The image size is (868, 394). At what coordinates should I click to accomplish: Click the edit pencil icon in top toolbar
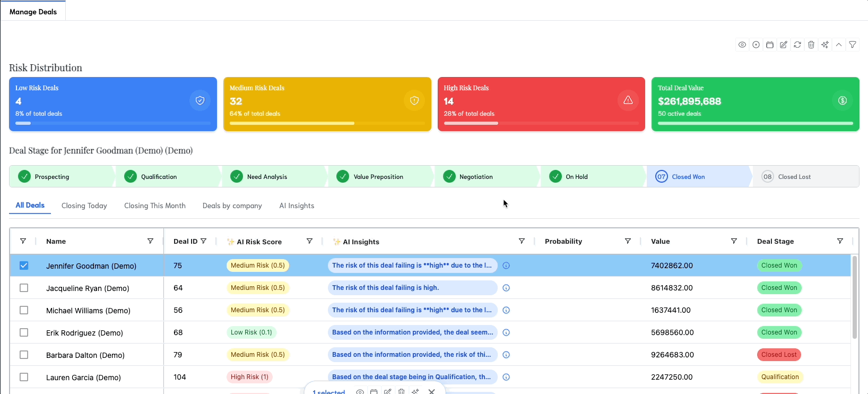click(784, 45)
